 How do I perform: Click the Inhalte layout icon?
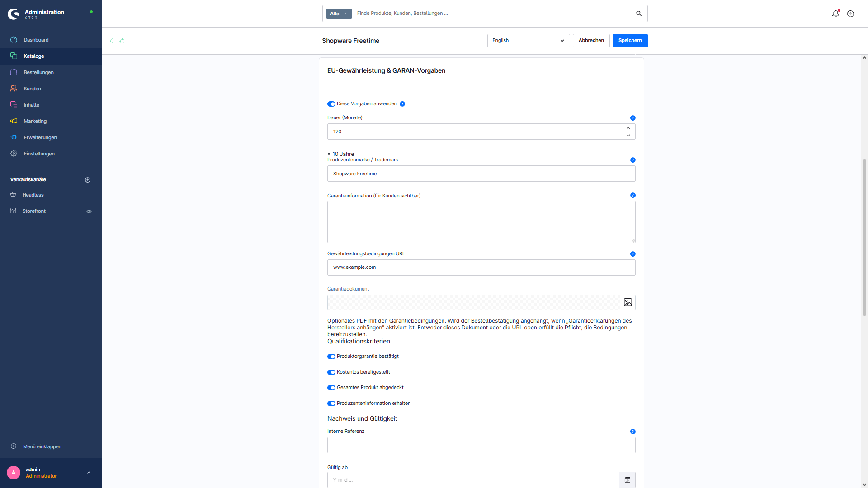click(x=14, y=105)
